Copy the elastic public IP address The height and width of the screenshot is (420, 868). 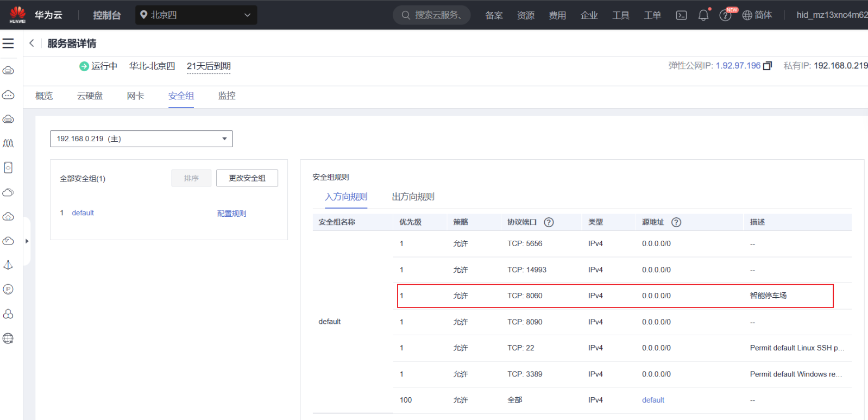(768, 66)
